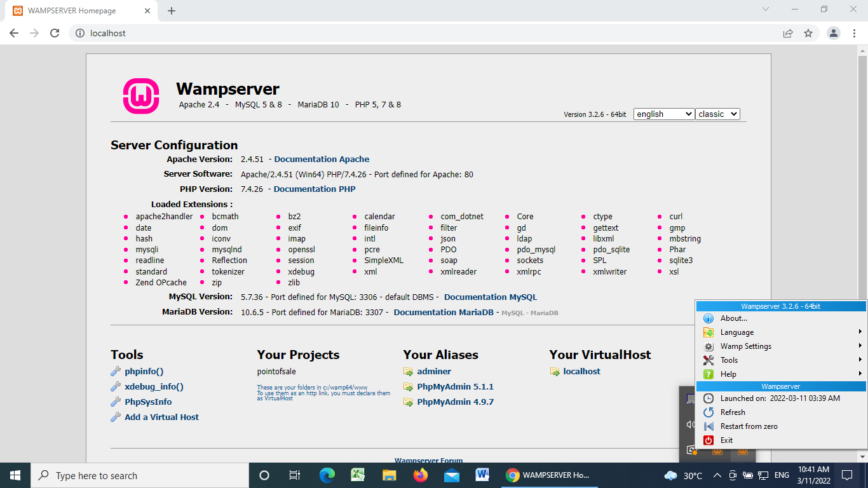Open the Chrome three-dot menu
The width and height of the screenshot is (868, 488).
pos(854,33)
